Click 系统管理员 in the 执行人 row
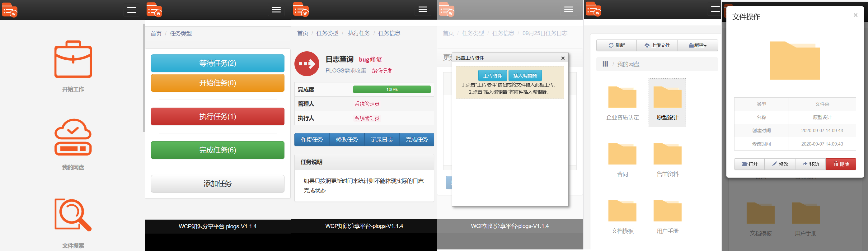The height and width of the screenshot is (251, 868). [367, 118]
